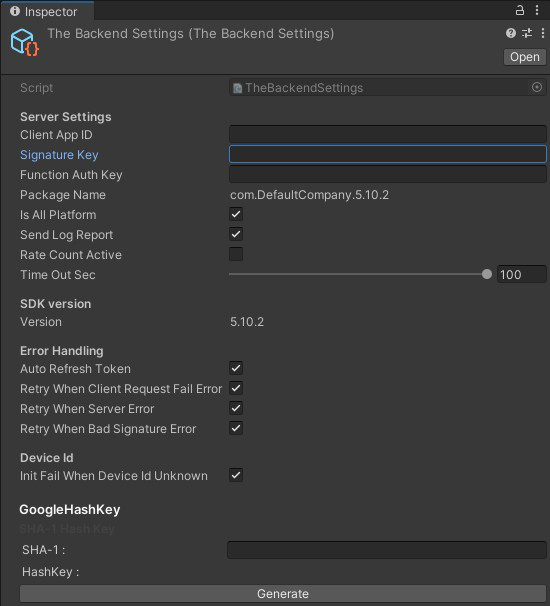Image resolution: width=550 pixels, height=606 pixels.
Task: Select the Inspector tab
Action: 47,12
